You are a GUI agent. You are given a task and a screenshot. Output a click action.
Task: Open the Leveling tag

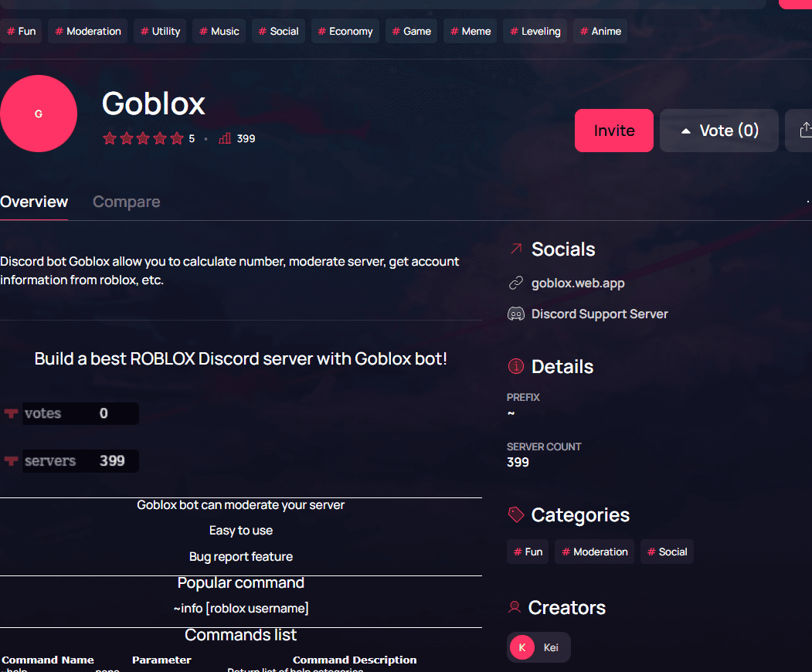535,31
